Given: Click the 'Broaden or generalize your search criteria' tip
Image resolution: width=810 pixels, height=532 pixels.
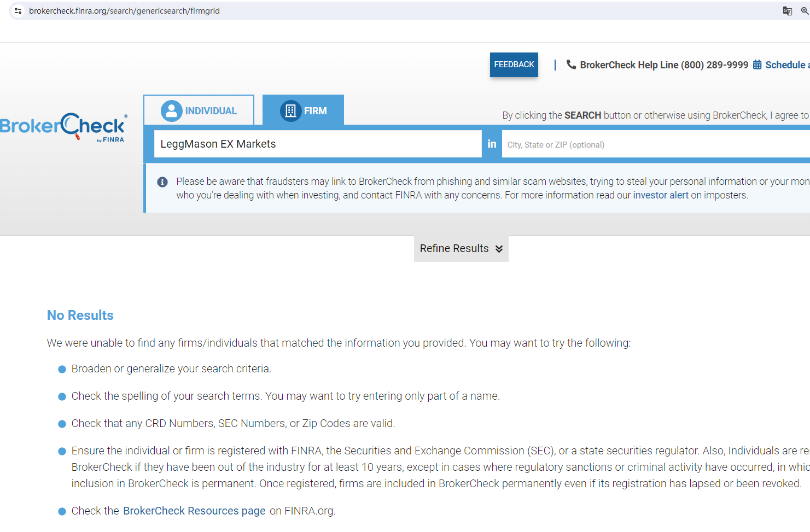Looking at the screenshot, I should click(x=171, y=369).
